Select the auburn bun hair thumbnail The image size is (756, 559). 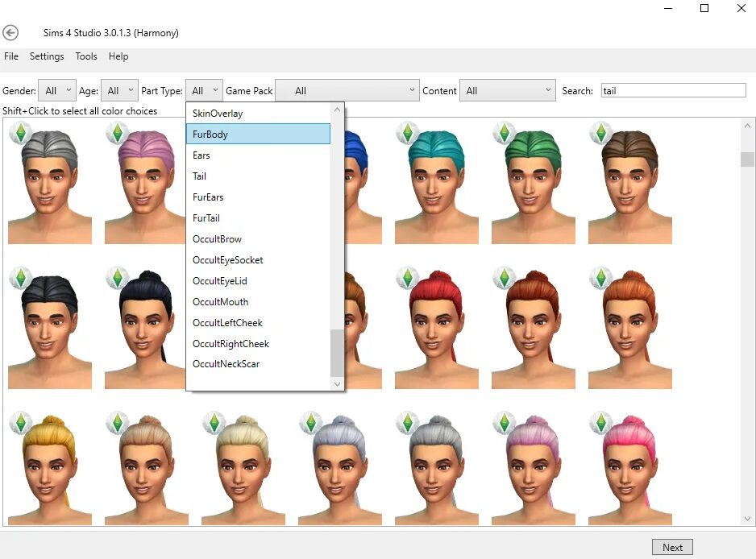point(534,328)
